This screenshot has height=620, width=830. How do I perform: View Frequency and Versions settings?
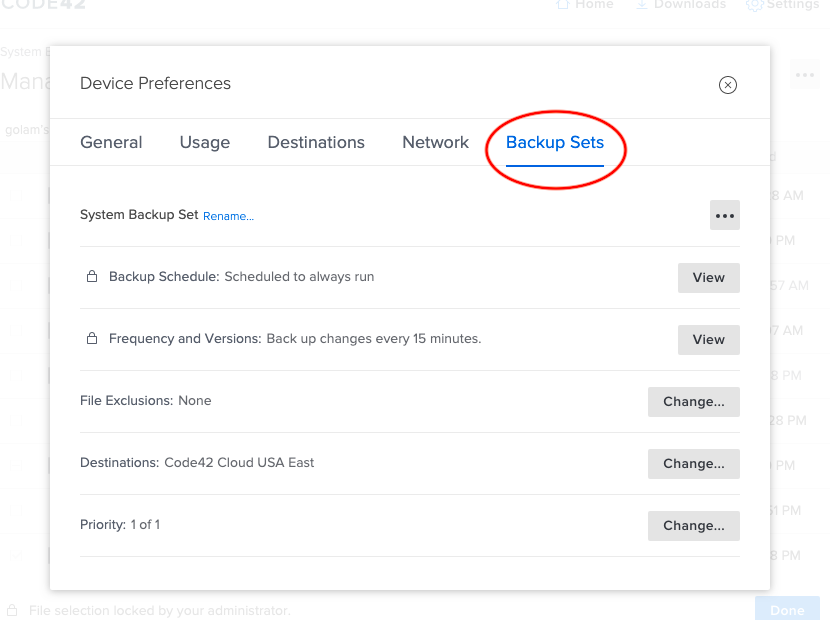coord(709,339)
